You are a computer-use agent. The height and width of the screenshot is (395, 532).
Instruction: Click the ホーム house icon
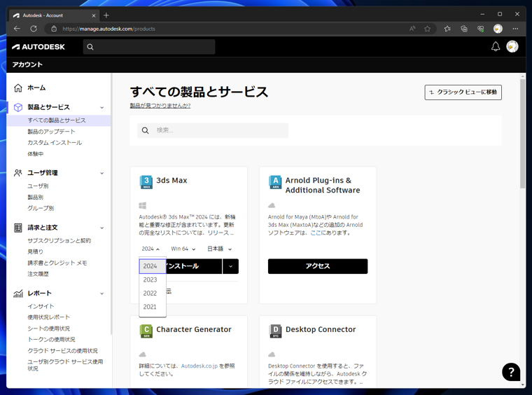18,88
